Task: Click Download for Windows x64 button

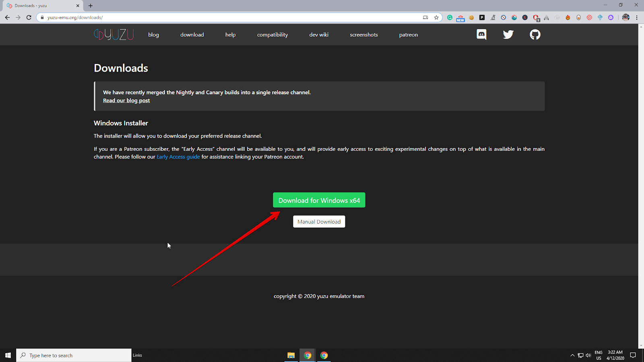Action: 319,200
